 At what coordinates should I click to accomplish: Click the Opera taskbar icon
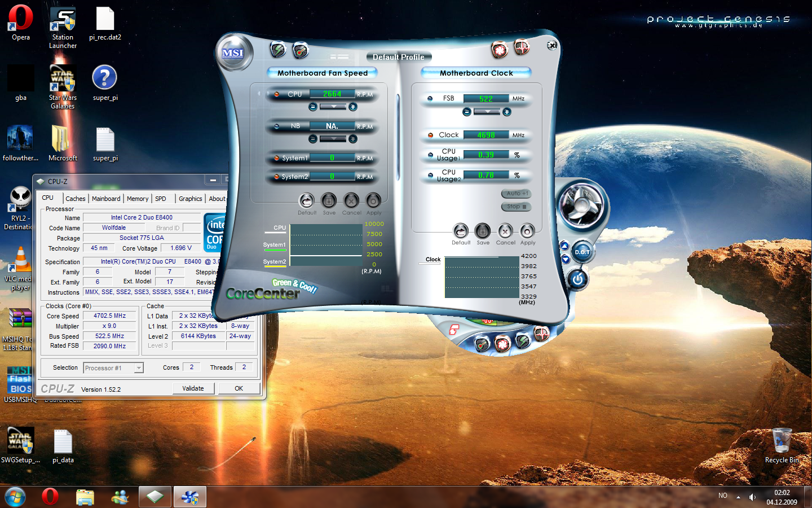point(50,497)
